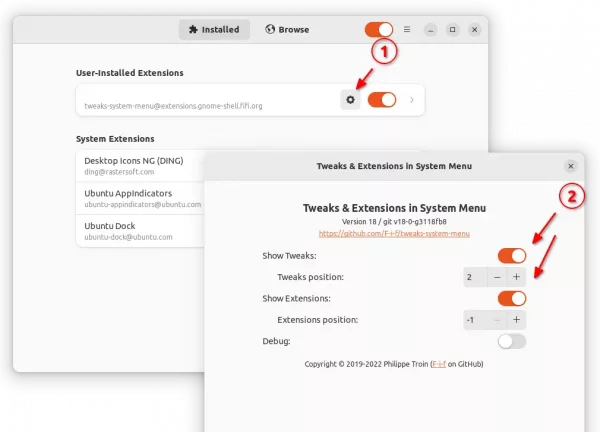This screenshot has width=600, height=432.
Task: Click the Show Extensions: label
Action: 297,298
